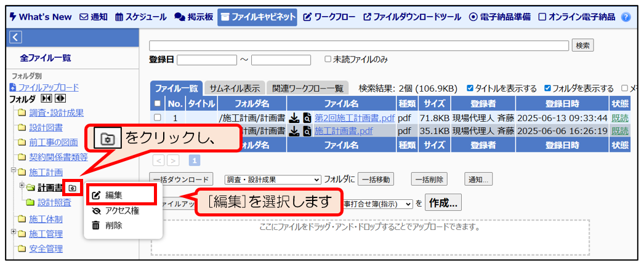
Task: Choose 削除 from the context menu
Action: click(113, 226)
